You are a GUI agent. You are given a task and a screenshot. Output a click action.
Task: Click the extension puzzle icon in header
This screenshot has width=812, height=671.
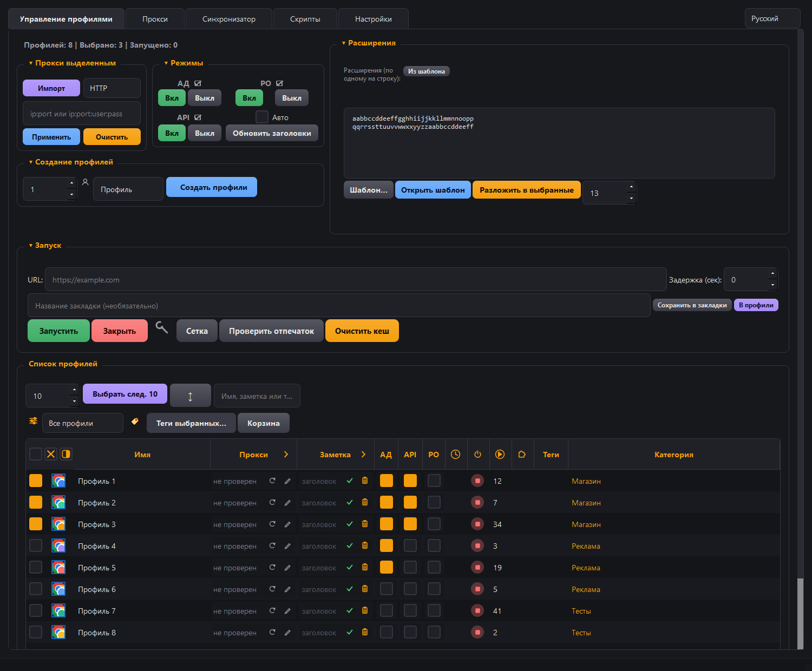[522, 455]
